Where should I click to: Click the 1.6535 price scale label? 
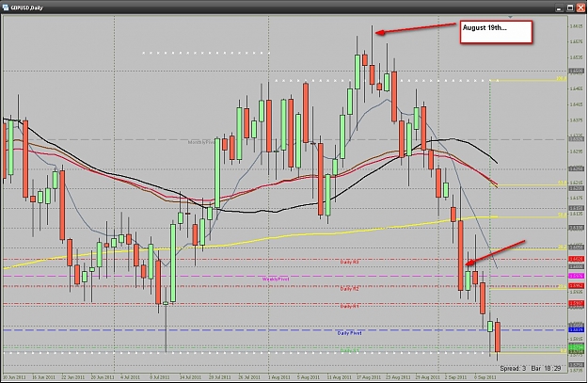click(x=576, y=57)
